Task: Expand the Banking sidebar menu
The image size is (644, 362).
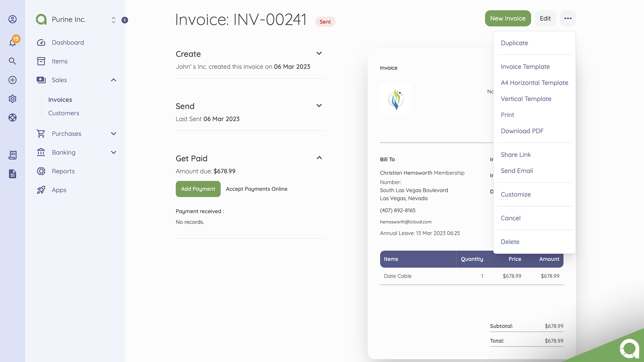Action: tap(113, 153)
